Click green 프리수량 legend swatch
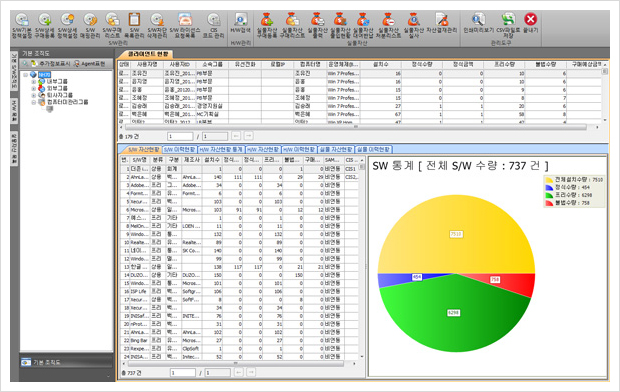Screen dimensions: 620x392 pos(549,195)
